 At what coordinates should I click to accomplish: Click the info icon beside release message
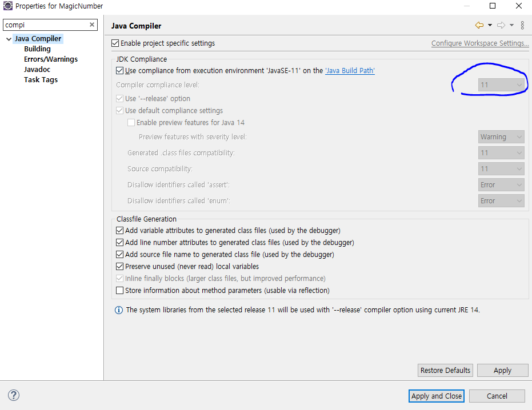(x=119, y=310)
